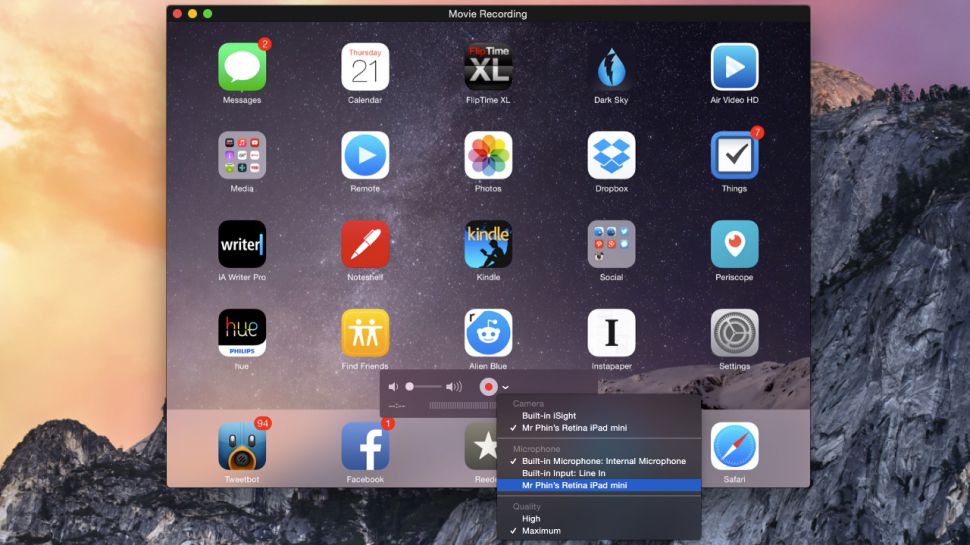
Task: Open the Reeder star app in dock
Action: pos(481,446)
